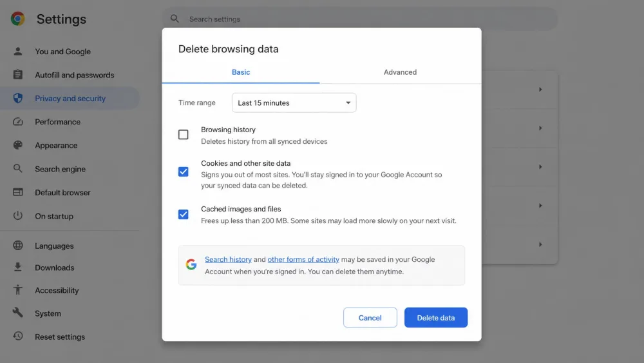Image resolution: width=644 pixels, height=363 pixels.
Task: Uncheck Cookies and other site data
Action: coord(183,172)
